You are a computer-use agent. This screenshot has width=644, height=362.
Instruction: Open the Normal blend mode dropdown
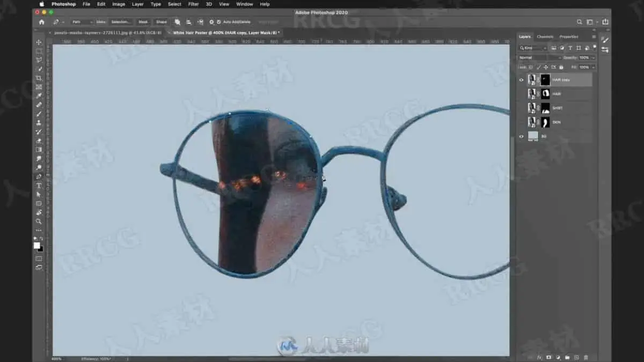pos(539,57)
